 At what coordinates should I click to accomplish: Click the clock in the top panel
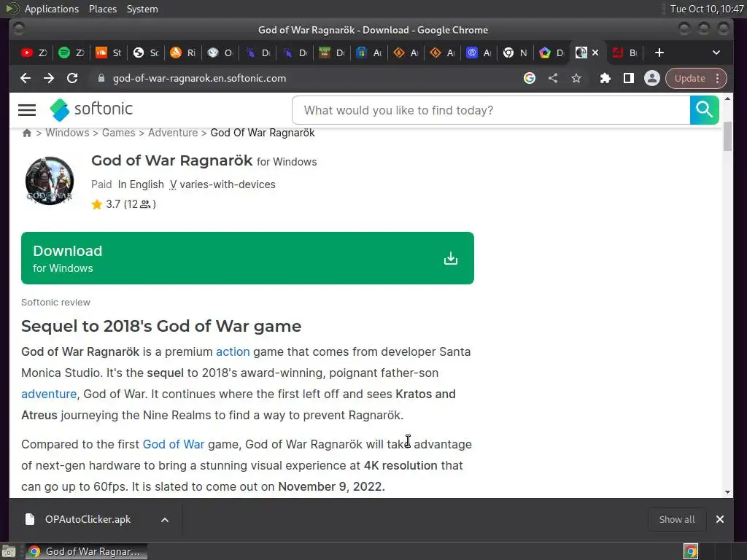click(706, 9)
